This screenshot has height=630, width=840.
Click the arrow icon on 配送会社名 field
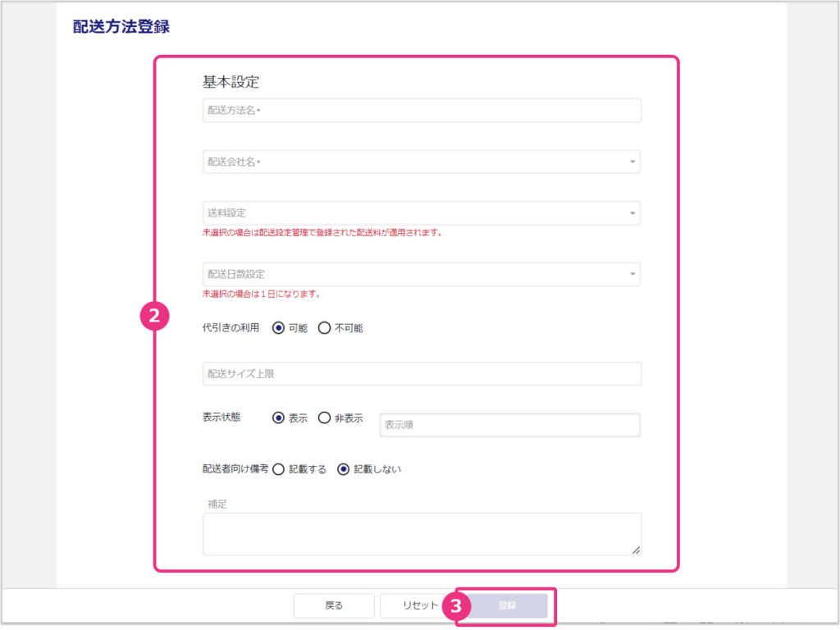[x=632, y=162]
